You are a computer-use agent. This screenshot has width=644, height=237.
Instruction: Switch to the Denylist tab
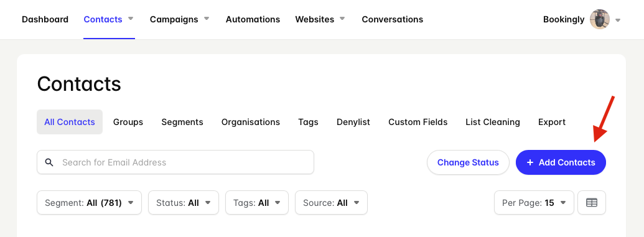pos(353,122)
